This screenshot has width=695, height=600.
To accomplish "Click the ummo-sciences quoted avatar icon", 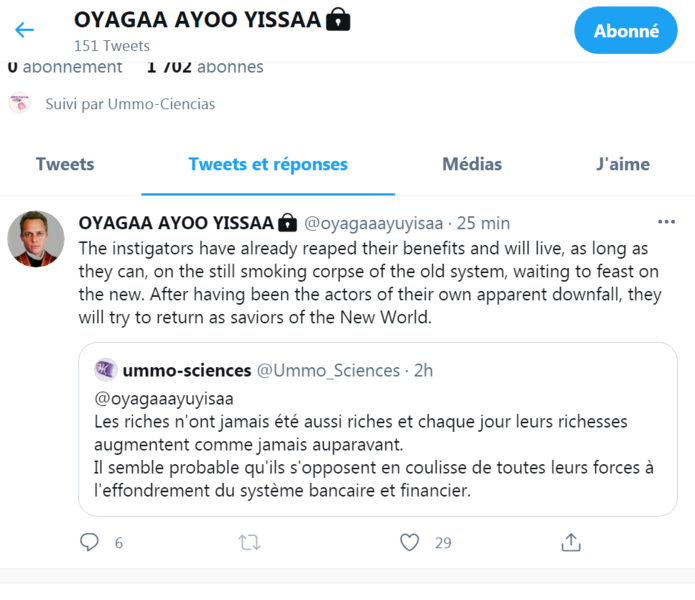I will [x=106, y=370].
